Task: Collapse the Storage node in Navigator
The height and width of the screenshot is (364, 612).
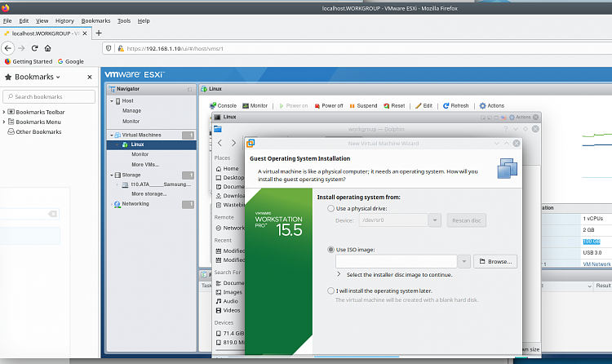Action: (x=112, y=175)
